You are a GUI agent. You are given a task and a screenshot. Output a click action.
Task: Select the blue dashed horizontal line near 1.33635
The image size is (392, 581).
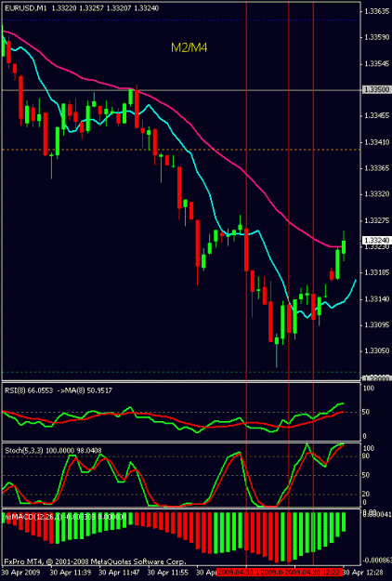pyautogui.click(x=181, y=20)
